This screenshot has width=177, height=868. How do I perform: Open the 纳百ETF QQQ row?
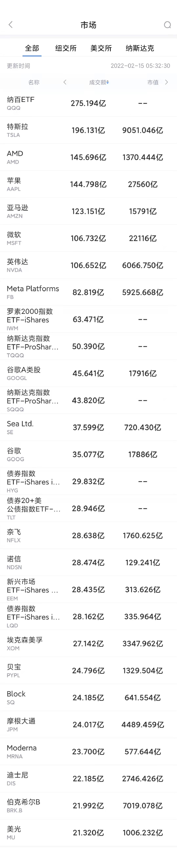88,103
